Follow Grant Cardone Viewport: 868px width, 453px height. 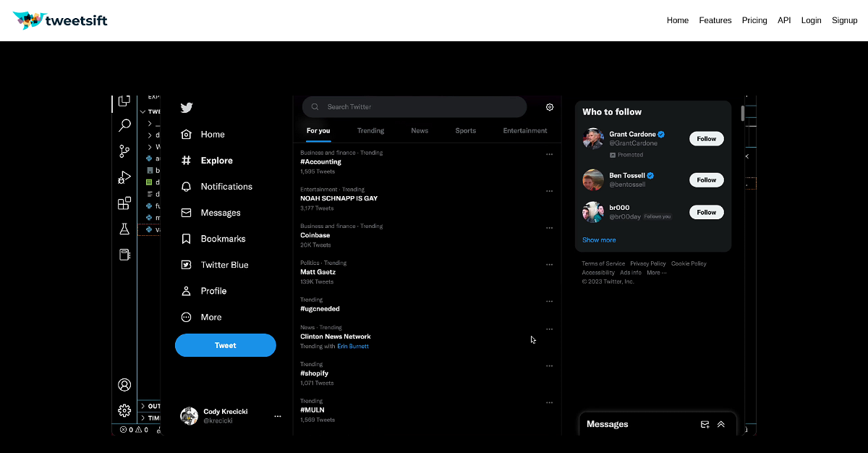tap(706, 139)
